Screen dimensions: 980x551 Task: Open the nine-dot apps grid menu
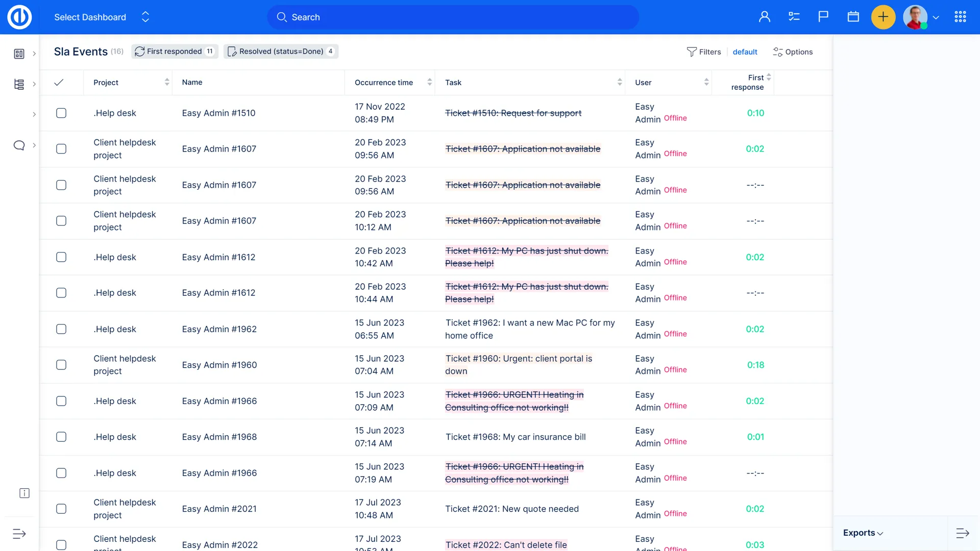point(960,17)
